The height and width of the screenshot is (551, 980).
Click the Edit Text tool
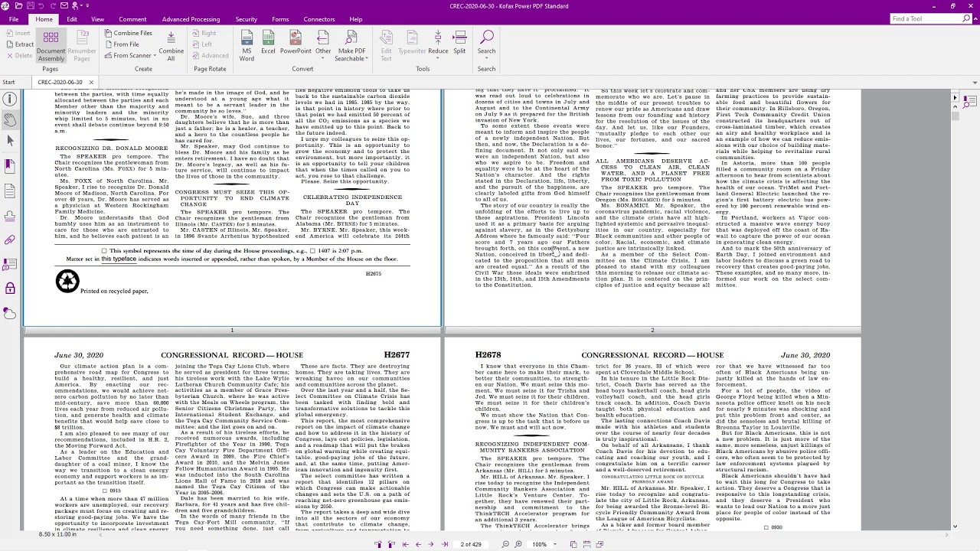point(387,46)
